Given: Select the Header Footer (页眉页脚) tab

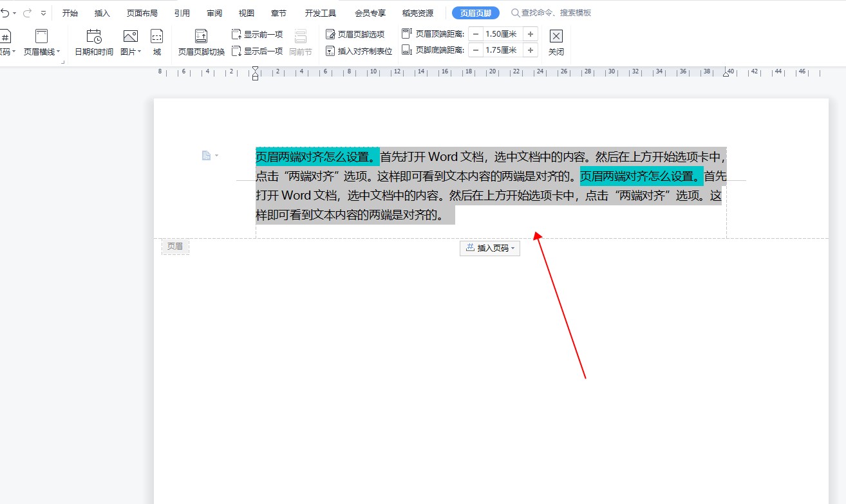Looking at the screenshot, I should (475, 13).
